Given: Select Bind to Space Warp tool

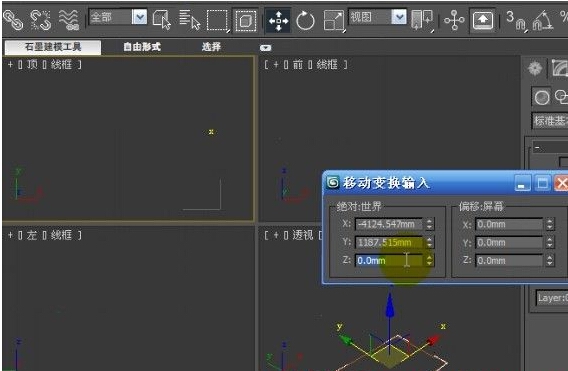Looking at the screenshot, I should (69, 20).
